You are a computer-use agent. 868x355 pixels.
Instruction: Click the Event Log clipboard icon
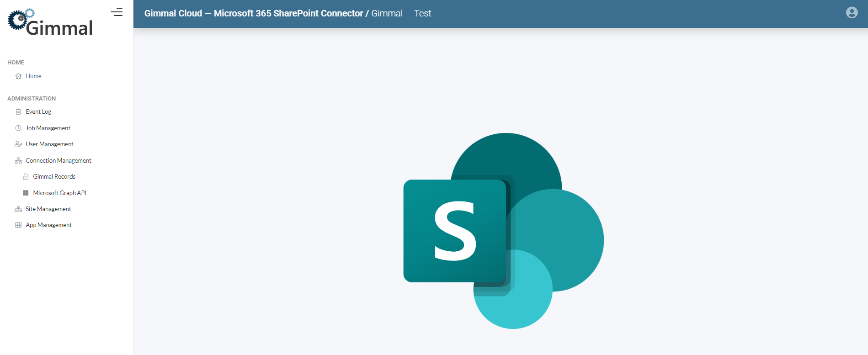pos(18,112)
